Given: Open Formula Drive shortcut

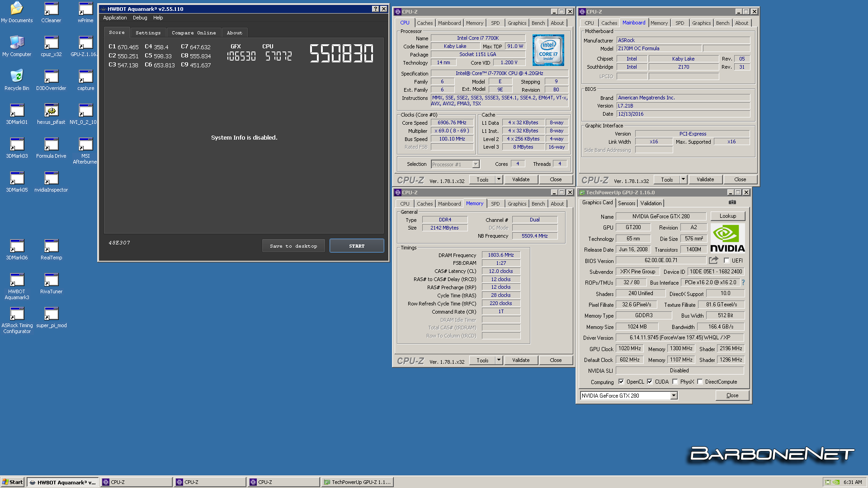Looking at the screenshot, I should tap(51, 148).
